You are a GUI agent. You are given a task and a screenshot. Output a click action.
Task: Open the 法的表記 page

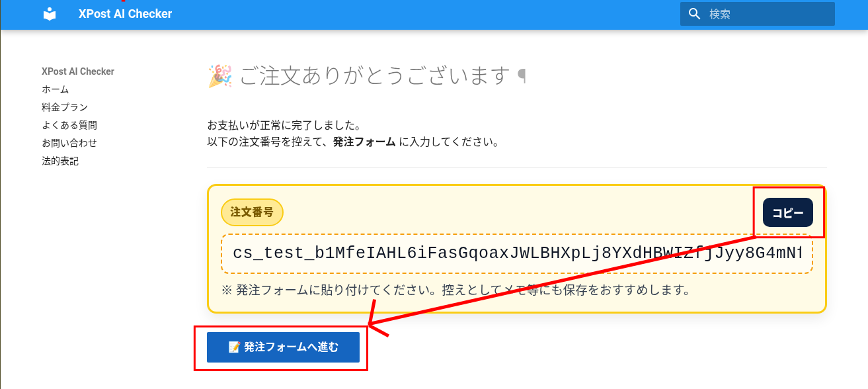(60, 161)
